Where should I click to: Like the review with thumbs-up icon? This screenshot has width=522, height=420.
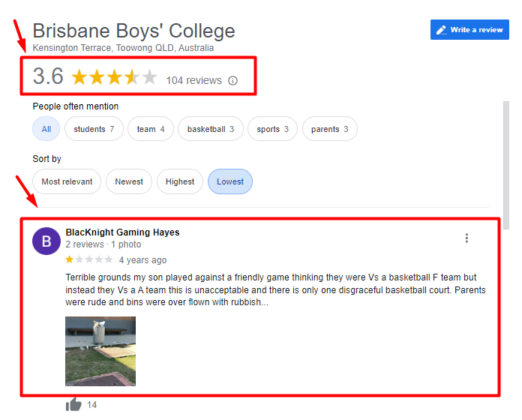click(x=73, y=404)
